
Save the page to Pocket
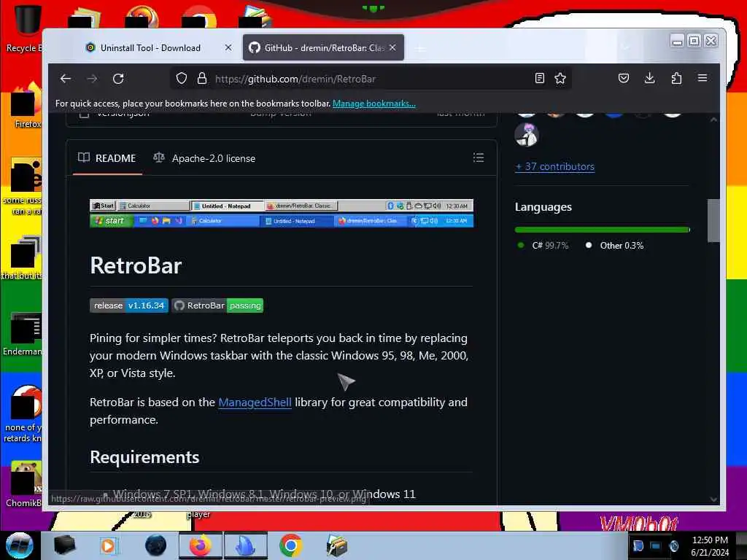623,78
